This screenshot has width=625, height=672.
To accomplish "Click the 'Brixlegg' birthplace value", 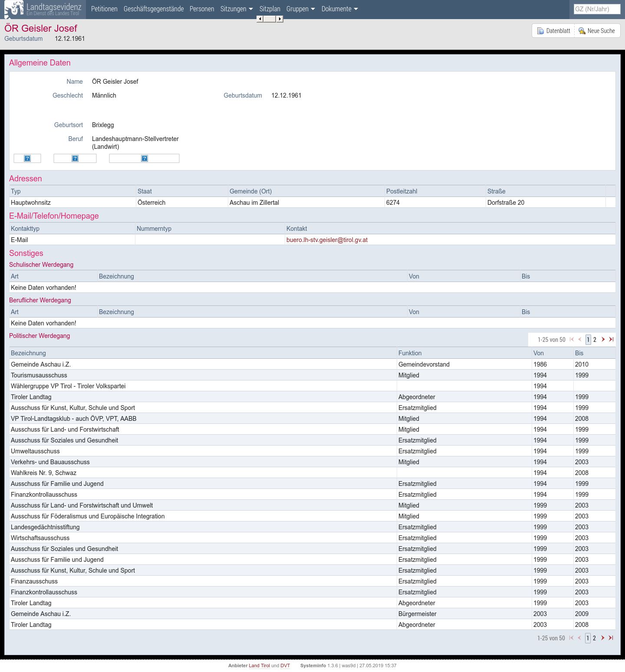I will point(103,125).
